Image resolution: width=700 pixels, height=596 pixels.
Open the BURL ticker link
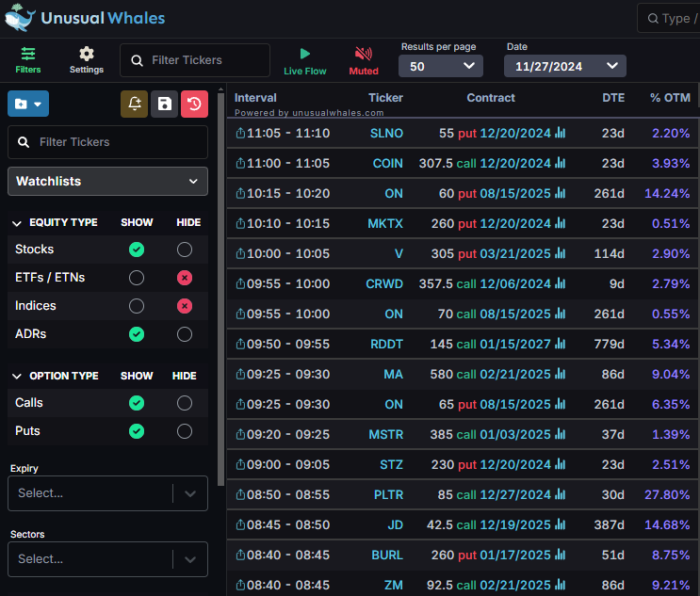pyautogui.click(x=387, y=555)
